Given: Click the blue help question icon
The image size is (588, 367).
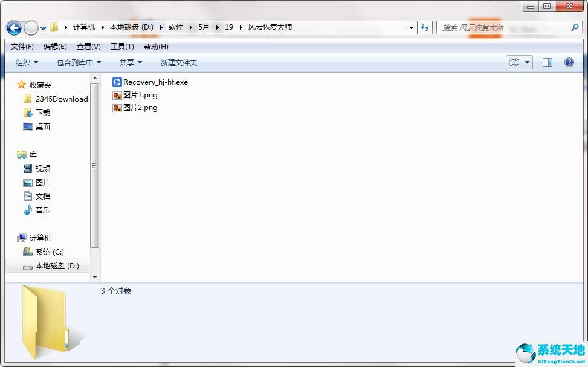Looking at the screenshot, I should tap(569, 62).
